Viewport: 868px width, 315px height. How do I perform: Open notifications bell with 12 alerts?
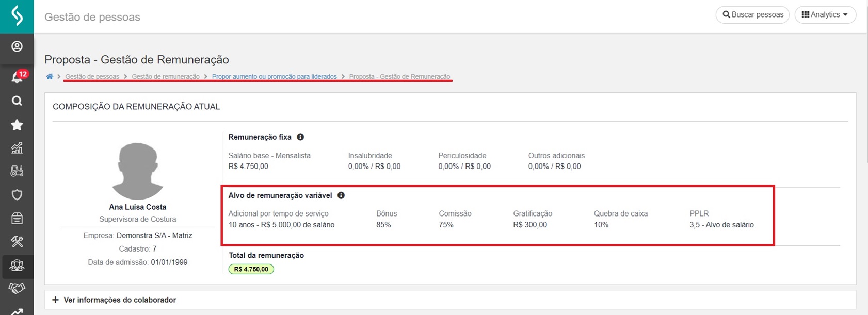[x=17, y=77]
